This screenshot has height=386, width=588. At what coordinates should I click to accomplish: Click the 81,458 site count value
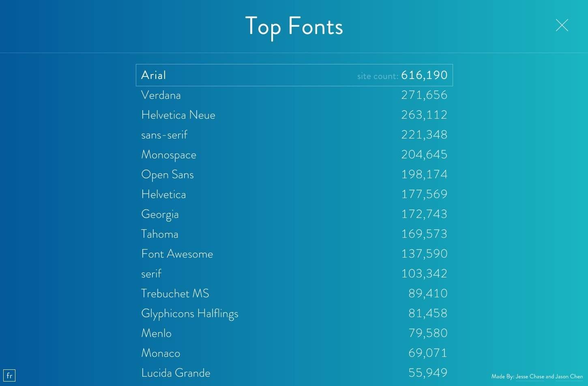coord(428,313)
